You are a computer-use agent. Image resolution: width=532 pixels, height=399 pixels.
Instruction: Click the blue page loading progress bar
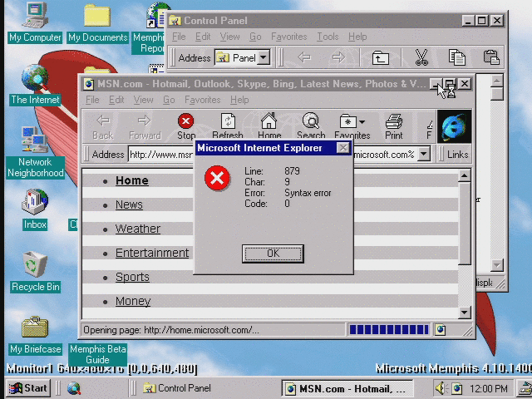pos(389,329)
